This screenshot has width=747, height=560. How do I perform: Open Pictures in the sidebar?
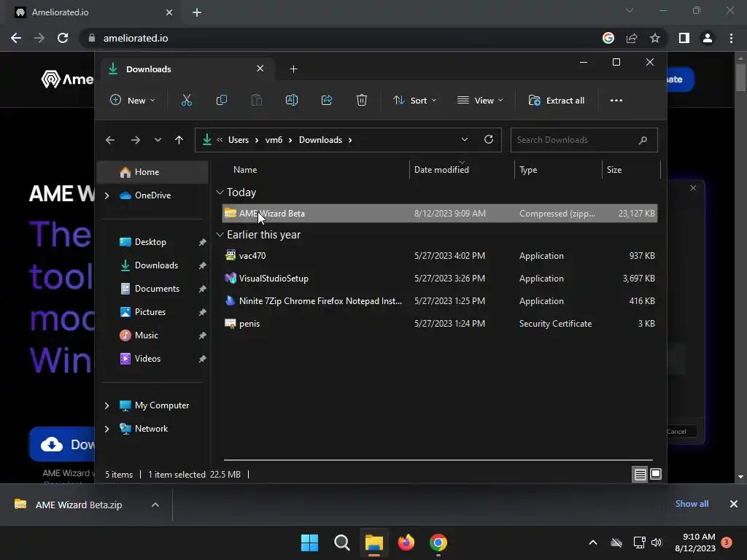tap(150, 312)
